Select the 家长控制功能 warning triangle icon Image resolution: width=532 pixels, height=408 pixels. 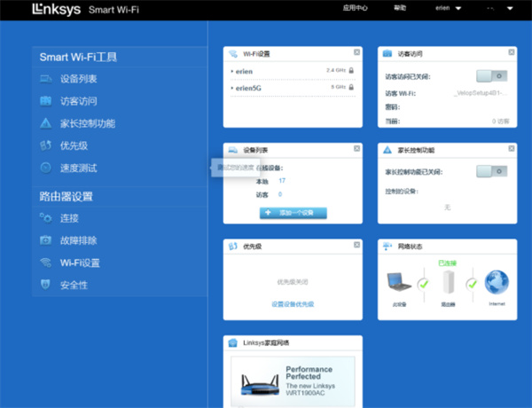tap(46, 123)
